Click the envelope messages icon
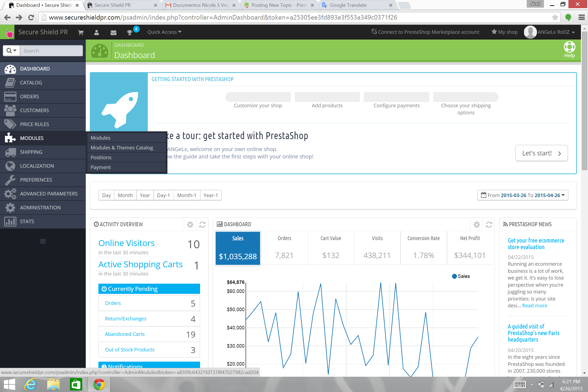The image size is (588, 392). 114,32
